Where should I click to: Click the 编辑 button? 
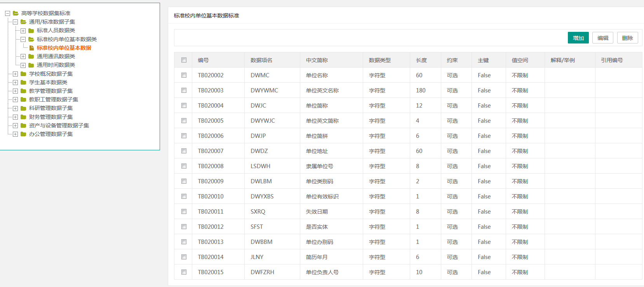pos(602,38)
